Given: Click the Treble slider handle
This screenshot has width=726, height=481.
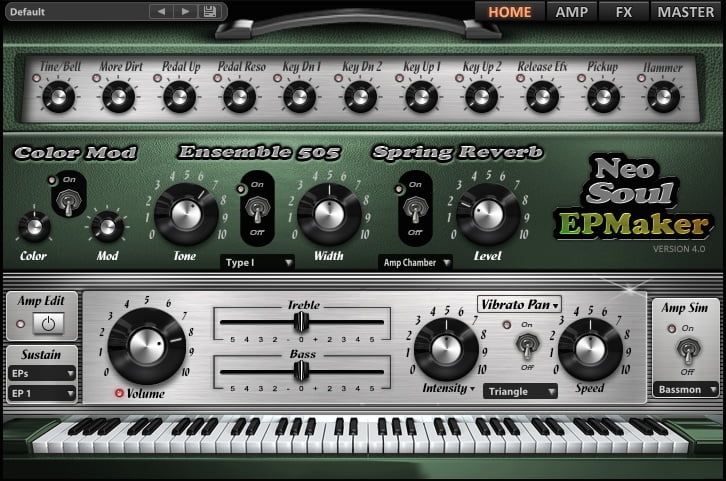Looking at the screenshot, I should [x=298, y=321].
